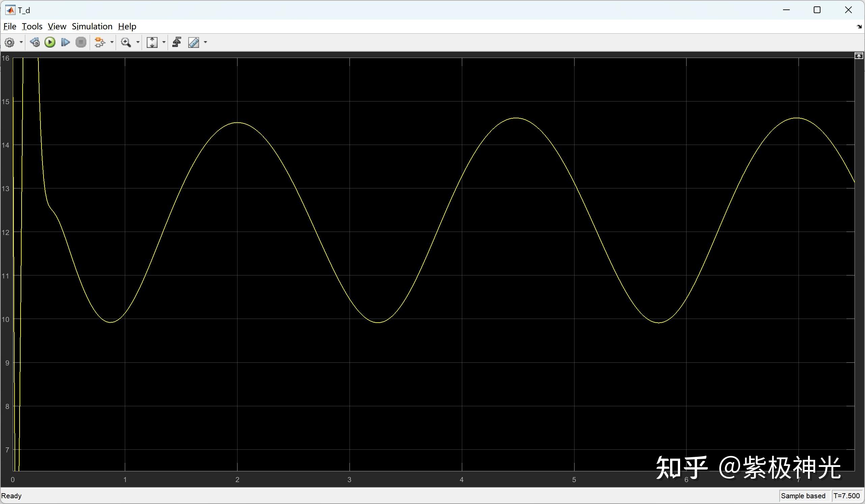The height and width of the screenshot is (504, 865).
Task: Open the Simulation menu
Action: (92, 26)
